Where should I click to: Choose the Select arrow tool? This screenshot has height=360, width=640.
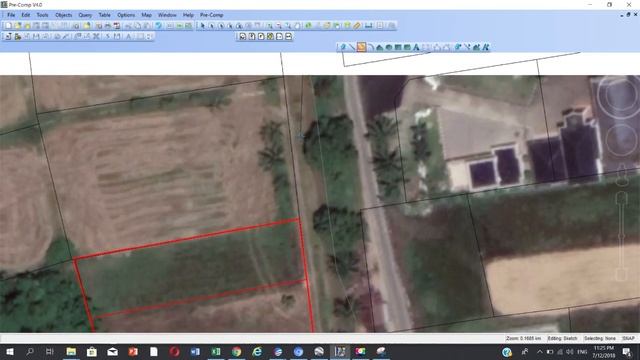pyautogui.click(x=202, y=25)
